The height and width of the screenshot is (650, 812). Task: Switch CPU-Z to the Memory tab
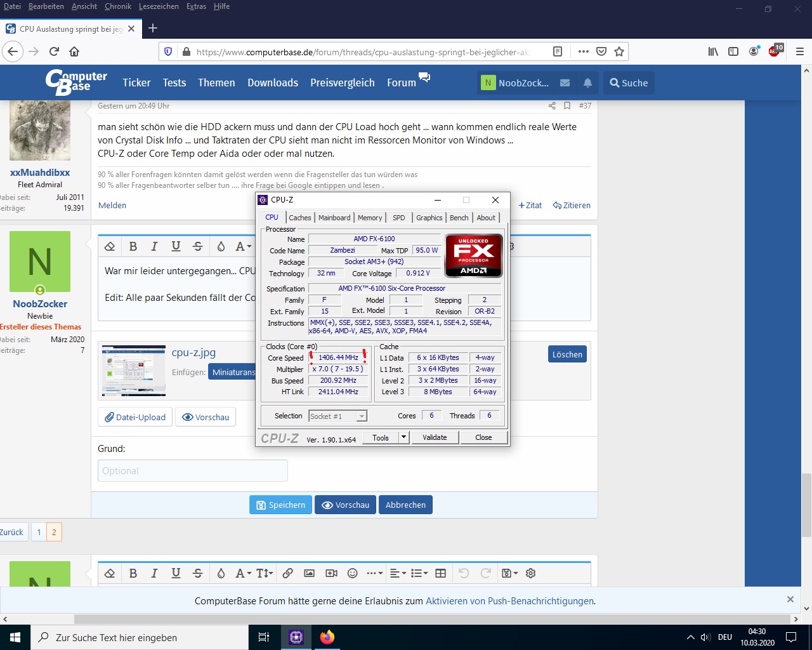point(370,217)
